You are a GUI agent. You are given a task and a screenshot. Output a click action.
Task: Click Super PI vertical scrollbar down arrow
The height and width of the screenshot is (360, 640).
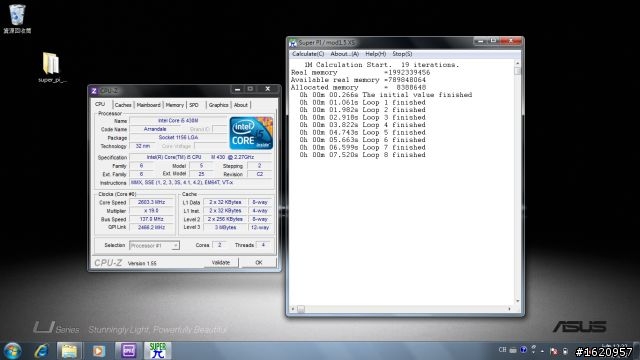click(518, 301)
